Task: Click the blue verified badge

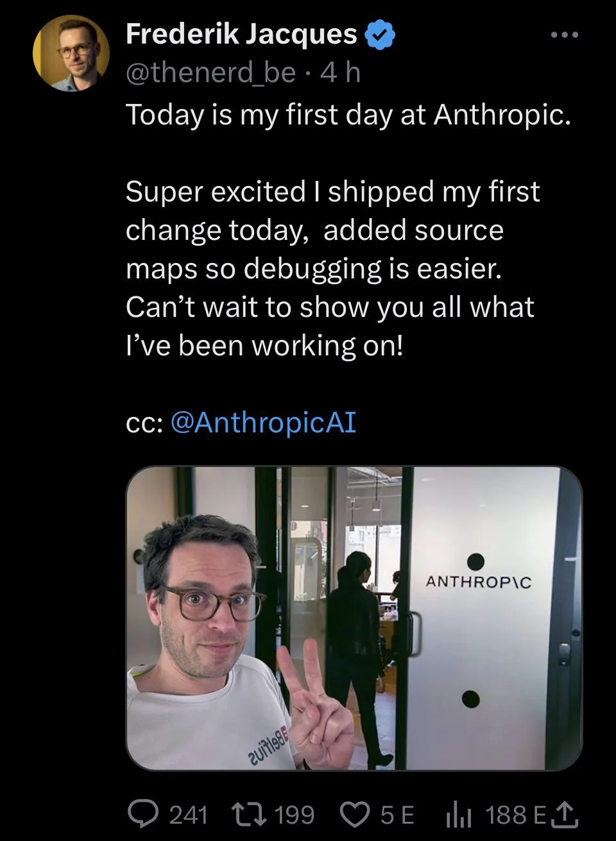Action: tap(379, 34)
